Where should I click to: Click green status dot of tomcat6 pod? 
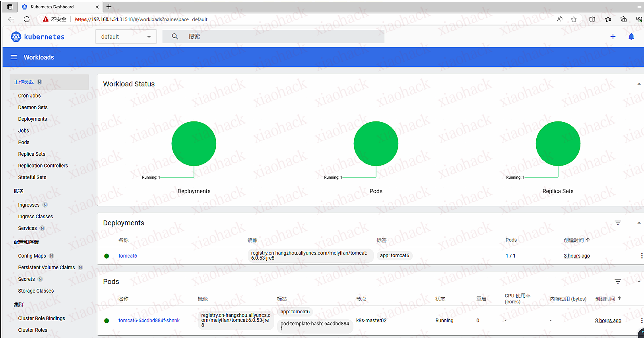click(107, 320)
